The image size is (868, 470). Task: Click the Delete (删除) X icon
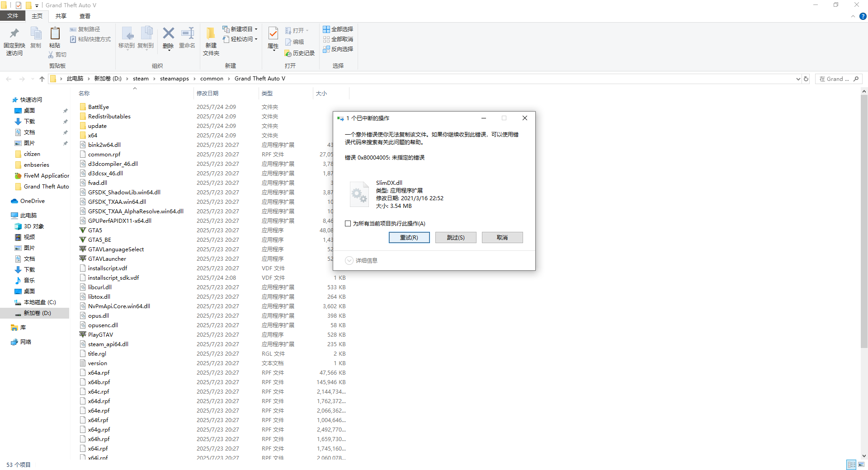[168, 33]
